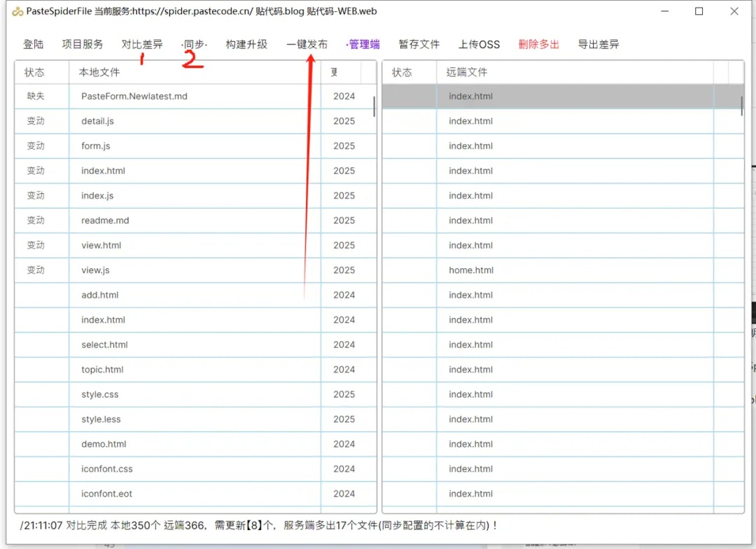
Task: Minimize the PasteSpiderFile window
Action: (665, 11)
